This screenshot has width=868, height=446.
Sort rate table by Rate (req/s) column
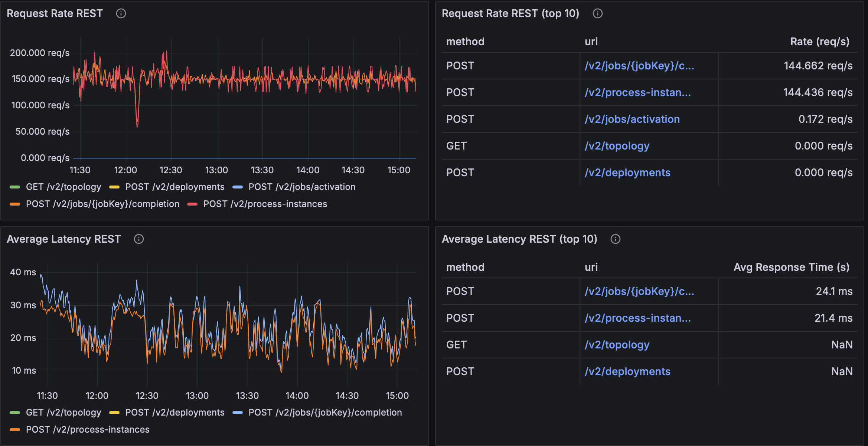819,42
